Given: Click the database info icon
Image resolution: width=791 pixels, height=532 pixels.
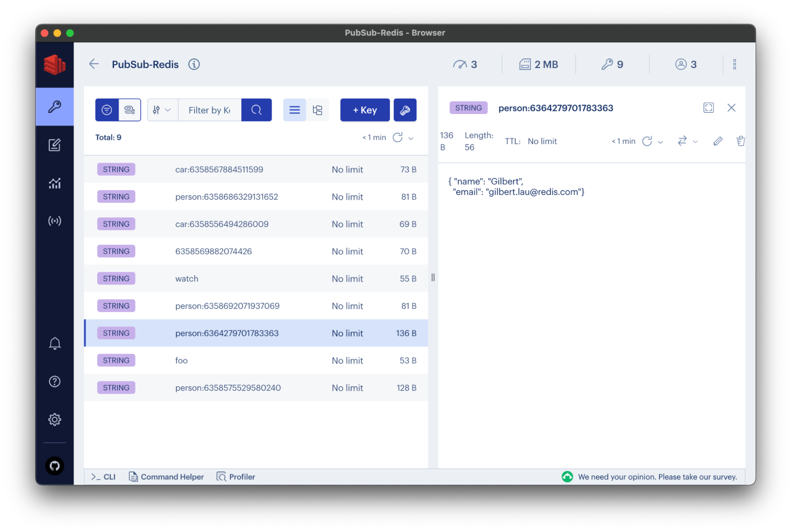Looking at the screenshot, I should pos(194,64).
